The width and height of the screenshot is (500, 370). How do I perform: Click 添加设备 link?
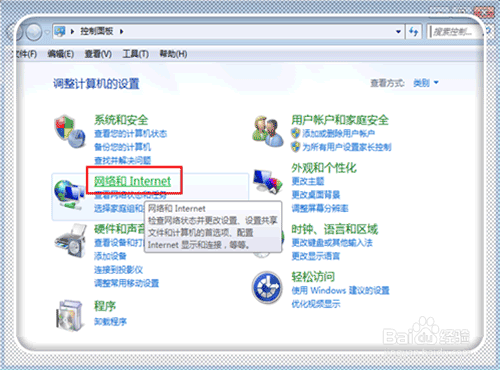pos(110,256)
